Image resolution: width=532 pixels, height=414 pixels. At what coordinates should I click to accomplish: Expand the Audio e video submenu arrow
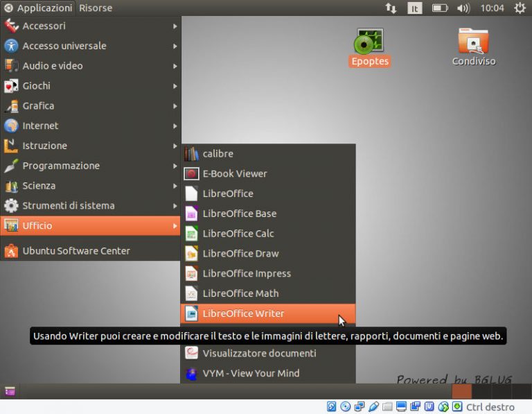point(175,66)
